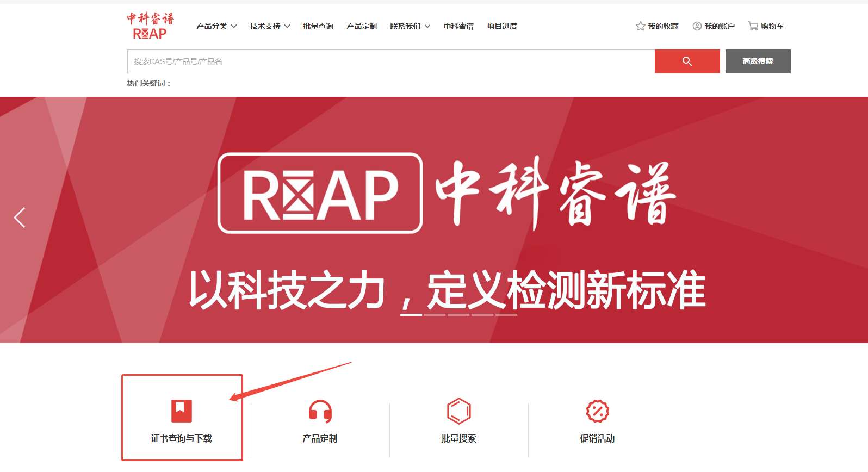This screenshot has height=472, width=868.
Task: Focus the CAS号/产品号 search field
Action: (390, 61)
